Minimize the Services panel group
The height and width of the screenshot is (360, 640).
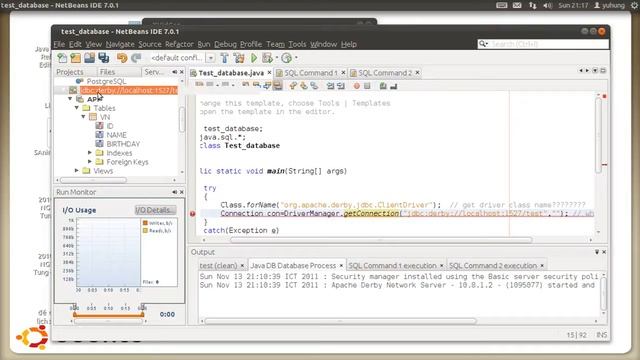coord(175,72)
